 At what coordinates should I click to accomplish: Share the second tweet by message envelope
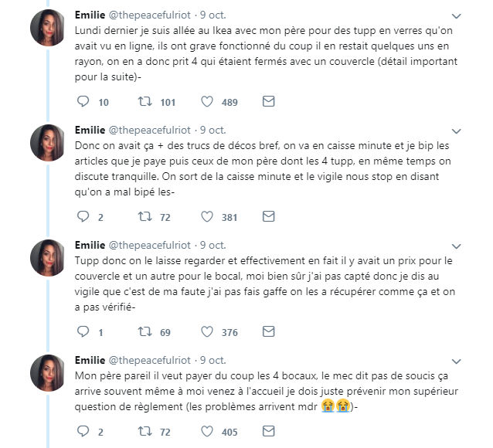coord(268,216)
